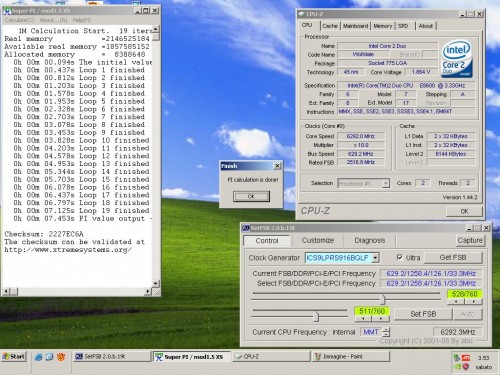
Task: Click the Intel Core 2 Duo logo
Action: pyautogui.click(x=457, y=59)
